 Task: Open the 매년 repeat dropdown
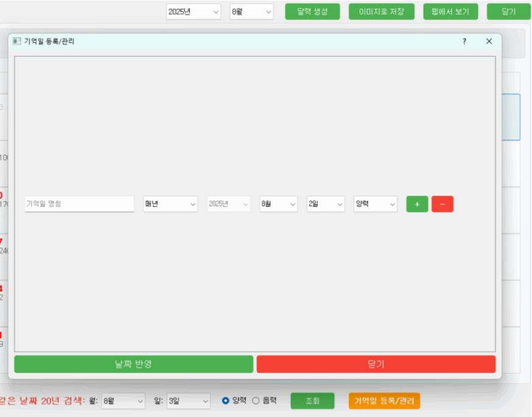(170, 204)
